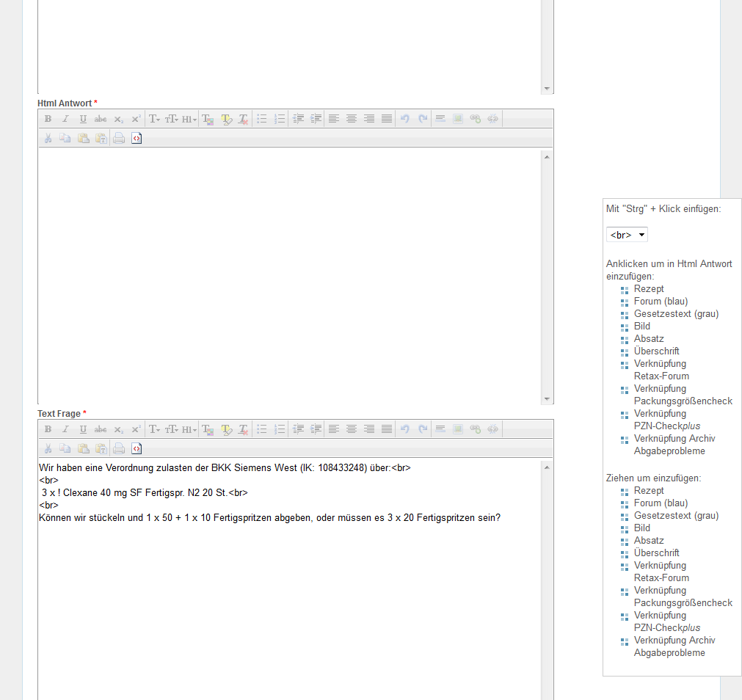Toggle underline in the Html Antwort toolbar

pos(83,119)
